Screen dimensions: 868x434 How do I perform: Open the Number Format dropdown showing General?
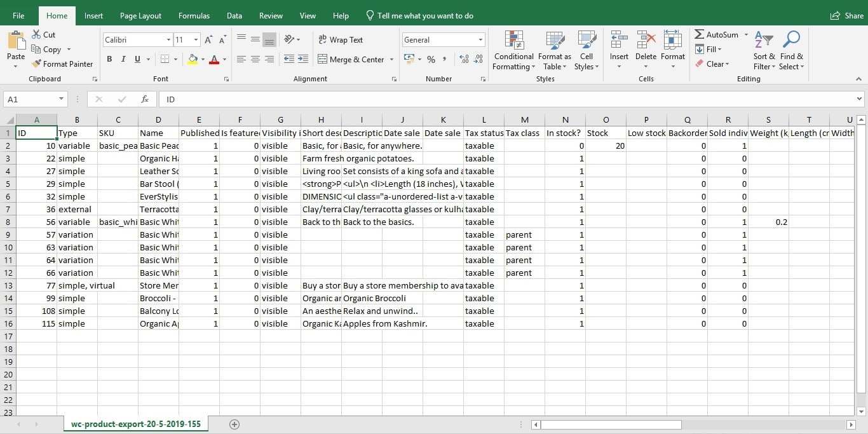443,39
